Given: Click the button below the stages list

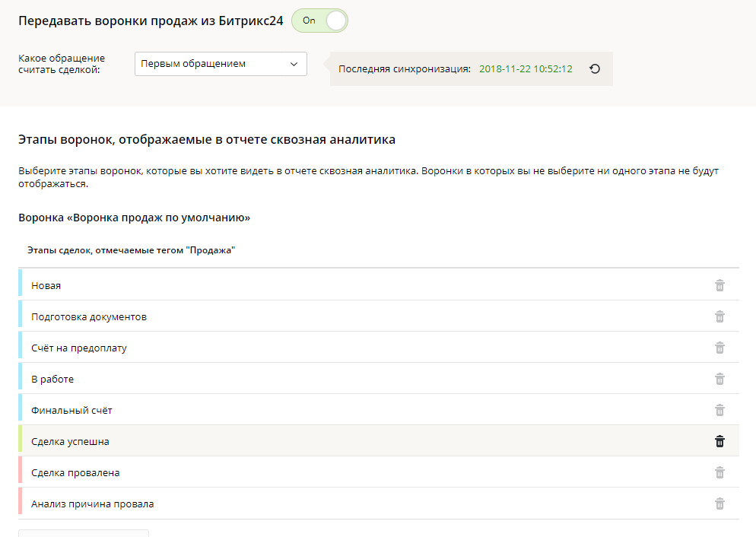Looking at the screenshot, I should tap(84, 532).
